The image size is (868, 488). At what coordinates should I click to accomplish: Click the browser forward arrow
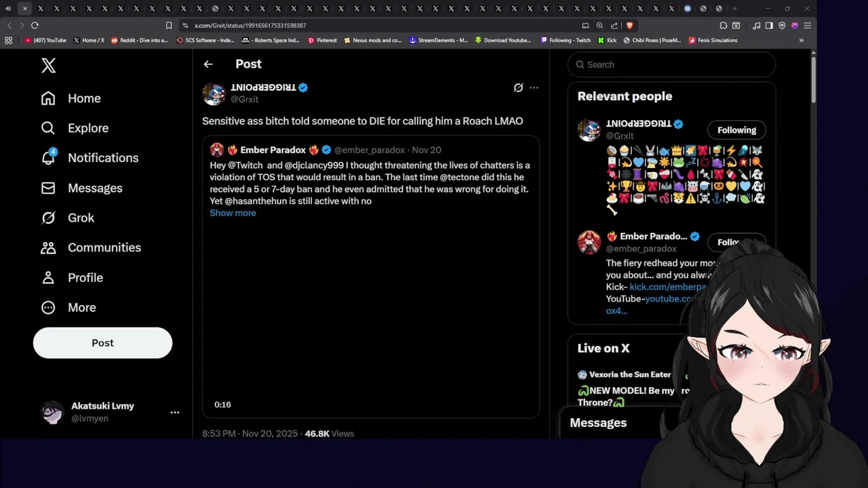22,25
